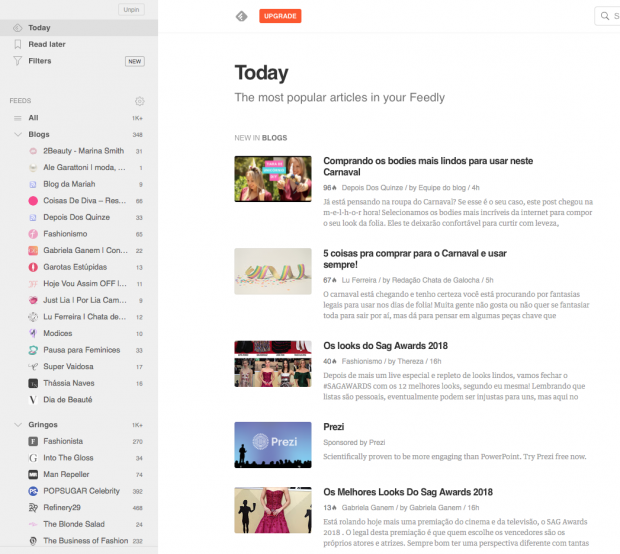This screenshot has height=554, width=620.
Task: Open Filters in the sidebar
Action: (40, 61)
